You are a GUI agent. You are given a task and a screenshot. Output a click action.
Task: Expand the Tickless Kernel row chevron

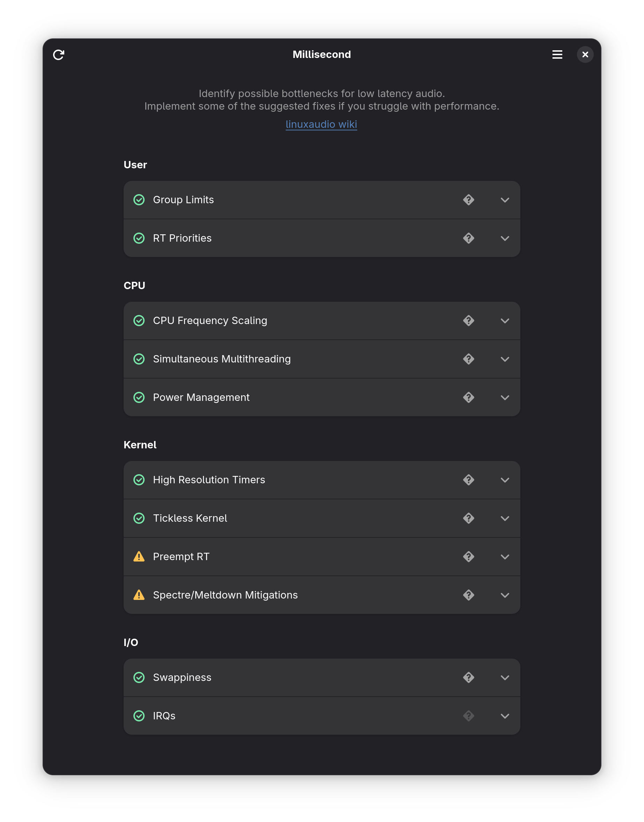(505, 518)
